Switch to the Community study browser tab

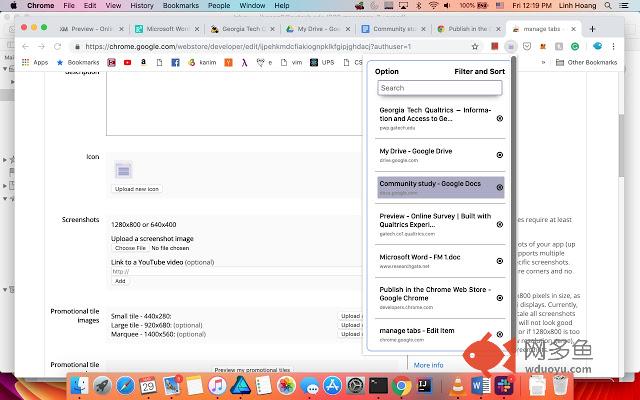[x=394, y=29]
